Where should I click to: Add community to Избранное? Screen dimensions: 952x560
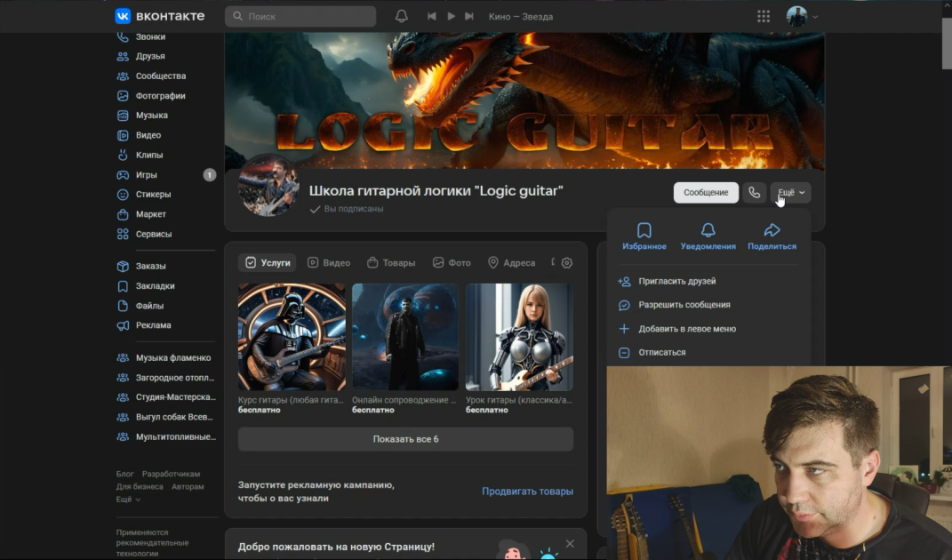click(644, 236)
